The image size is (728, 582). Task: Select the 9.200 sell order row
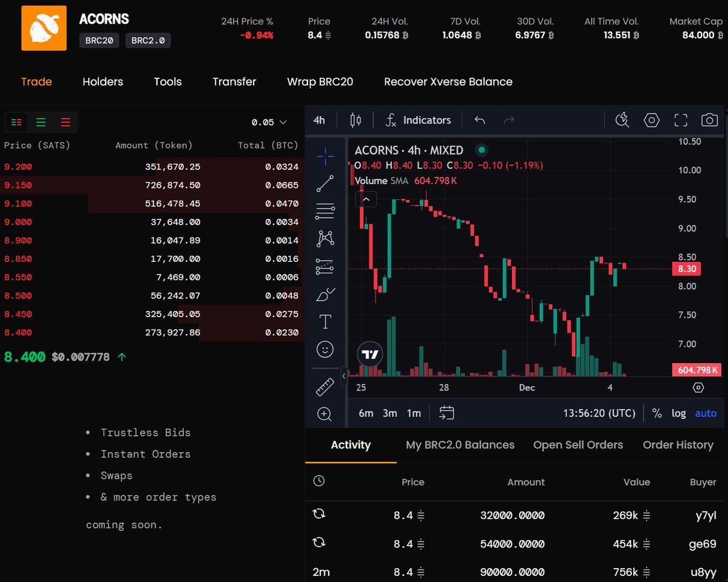[x=152, y=167]
